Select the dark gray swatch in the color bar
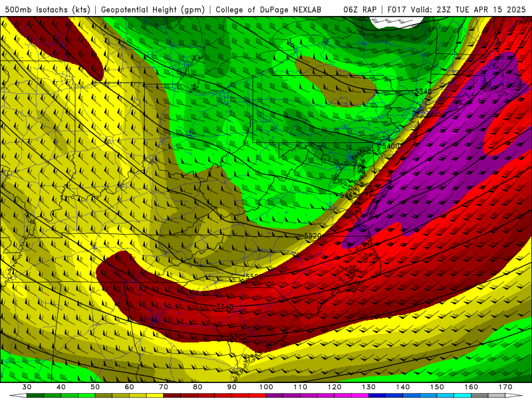The width and height of the screenshot is (532, 399). tap(480, 396)
